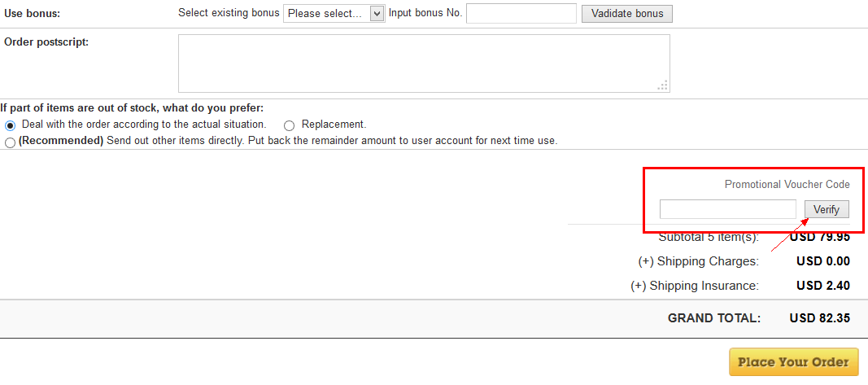
Task: Open the "Please select..." existing bonus dropdown
Action: pyautogui.click(x=334, y=13)
